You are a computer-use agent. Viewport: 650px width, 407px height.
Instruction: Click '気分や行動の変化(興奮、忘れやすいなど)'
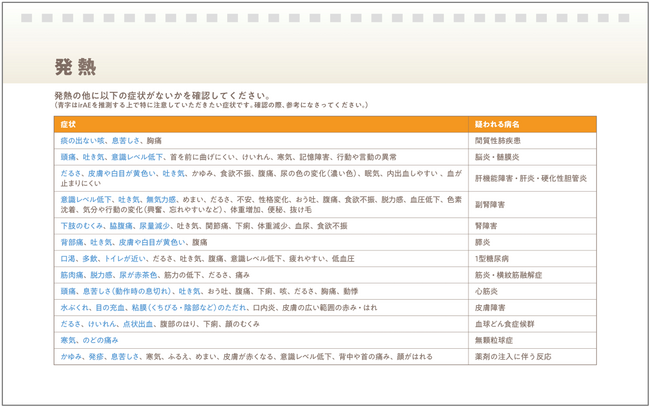[153, 210]
